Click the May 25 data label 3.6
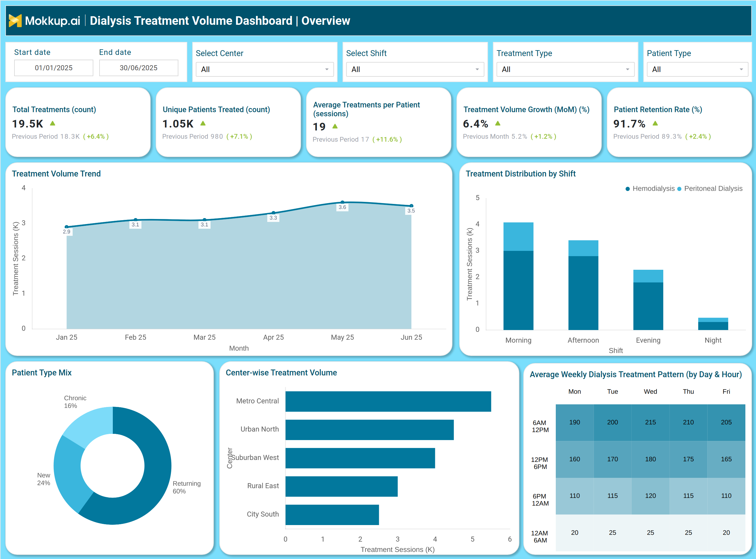The height and width of the screenshot is (559, 756). 342,207
